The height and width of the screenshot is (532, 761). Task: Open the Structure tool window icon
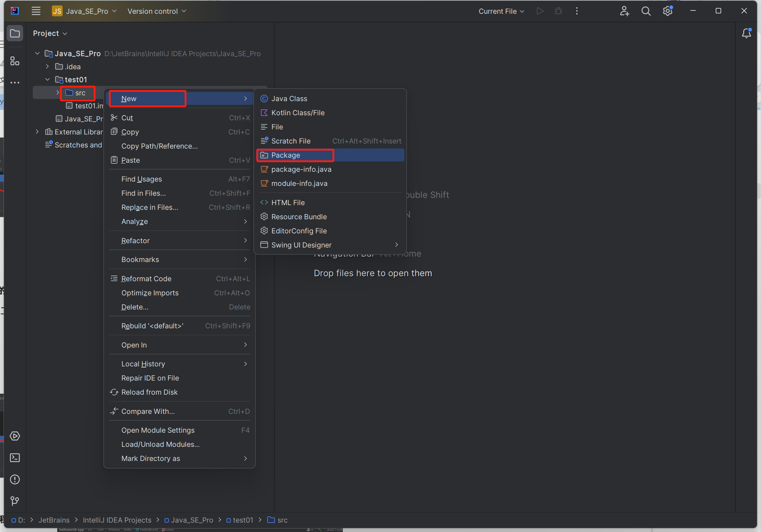click(15, 61)
